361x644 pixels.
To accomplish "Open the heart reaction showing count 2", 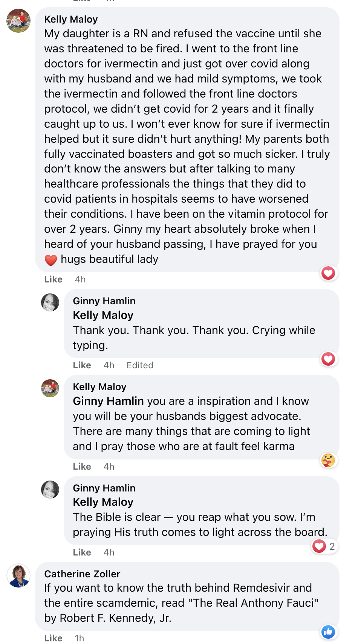I will click(x=324, y=546).
